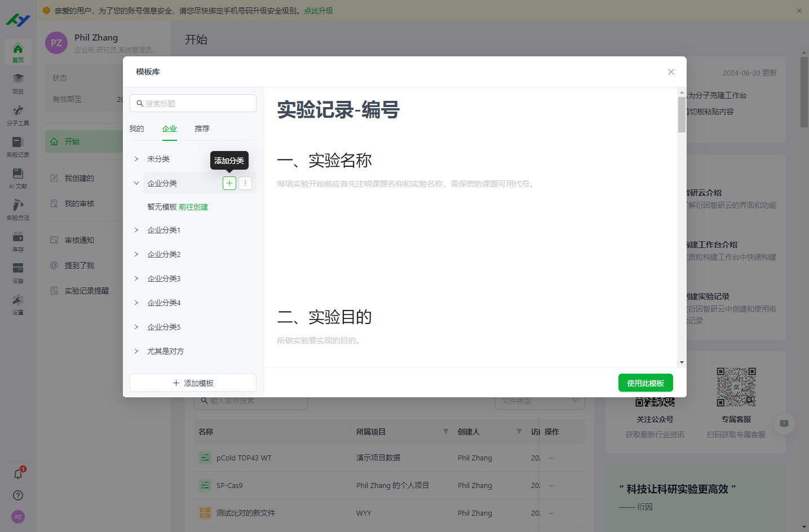Click the green add category plus icon
The width and height of the screenshot is (809, 532).
(x=229, y=183)
